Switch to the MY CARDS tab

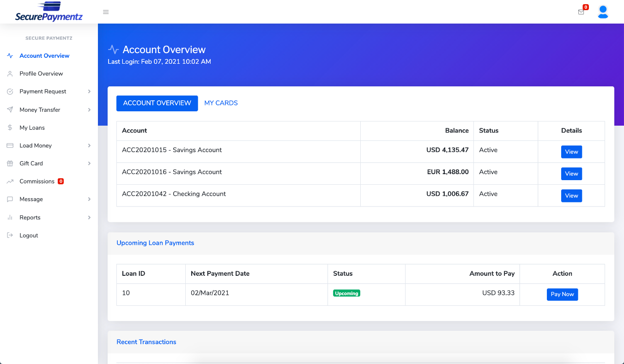coord(221,103)
